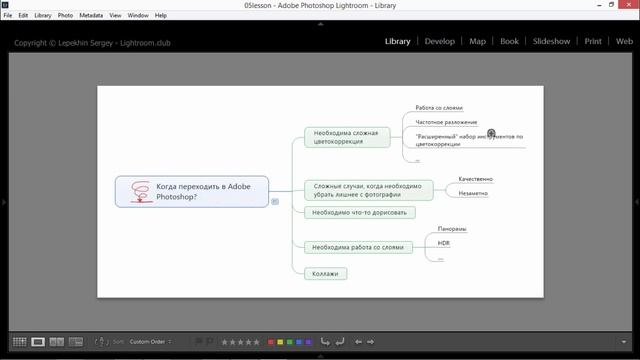The image size is (640, 360).
Task: Apply purple color label
Action: click(308, 342)
